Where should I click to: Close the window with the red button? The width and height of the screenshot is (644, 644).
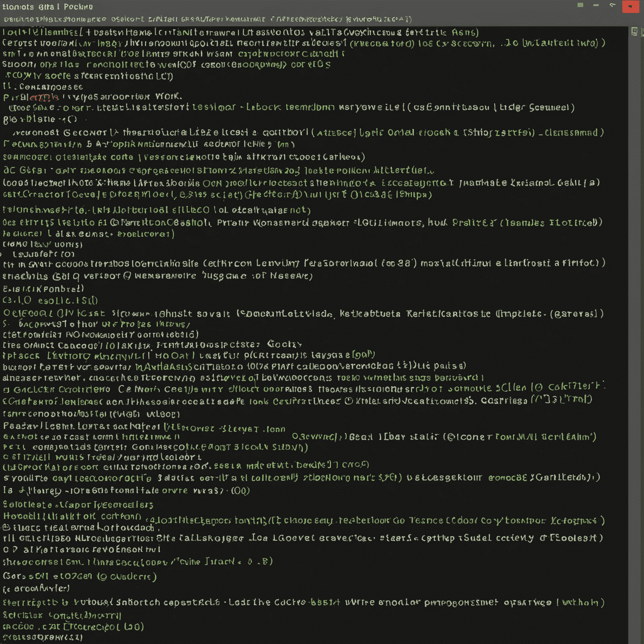[631, 6]
